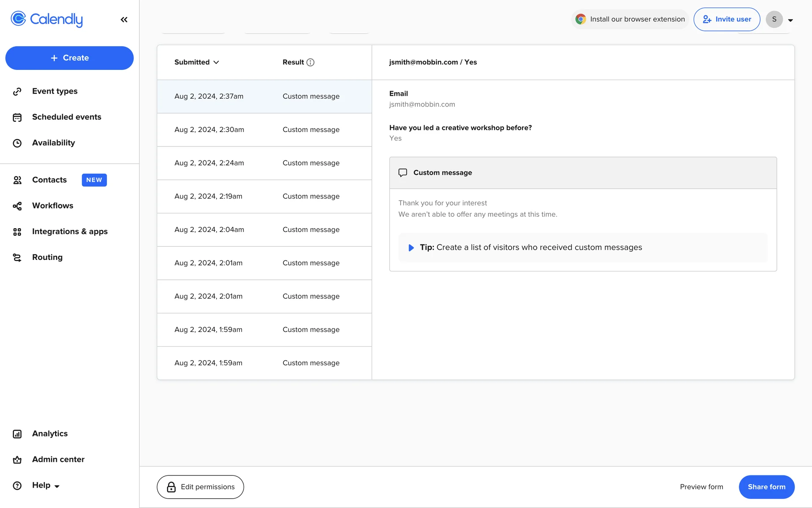
Task: Click the Routing icon in sidebar
Action: (17, 257)
